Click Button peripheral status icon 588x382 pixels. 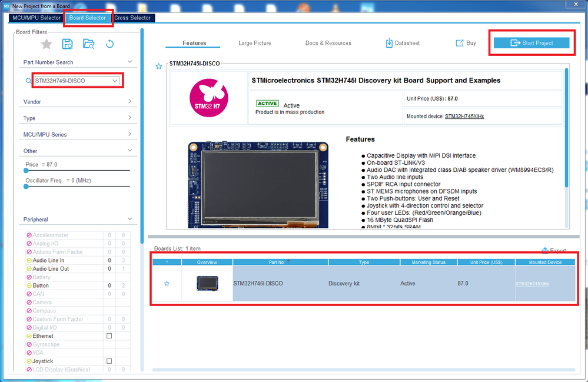(x=29, y=285)
